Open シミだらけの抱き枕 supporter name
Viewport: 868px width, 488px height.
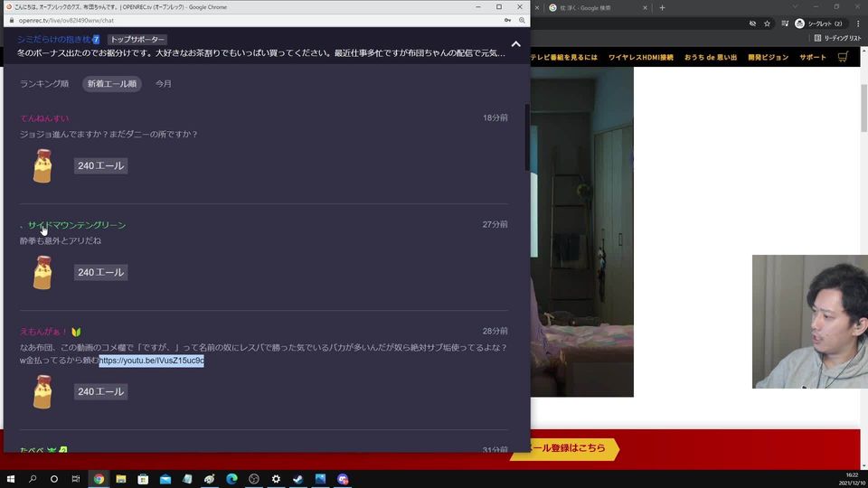pos(54,39)
